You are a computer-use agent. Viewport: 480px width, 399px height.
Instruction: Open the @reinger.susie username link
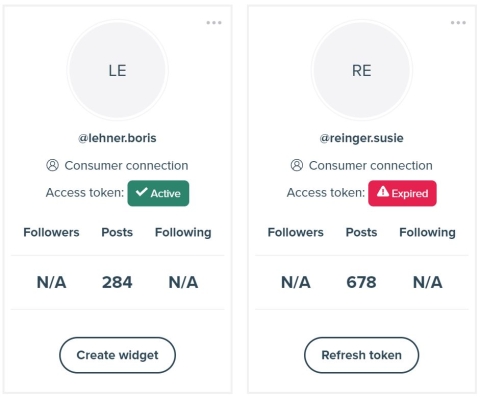[x=362, y=138]
